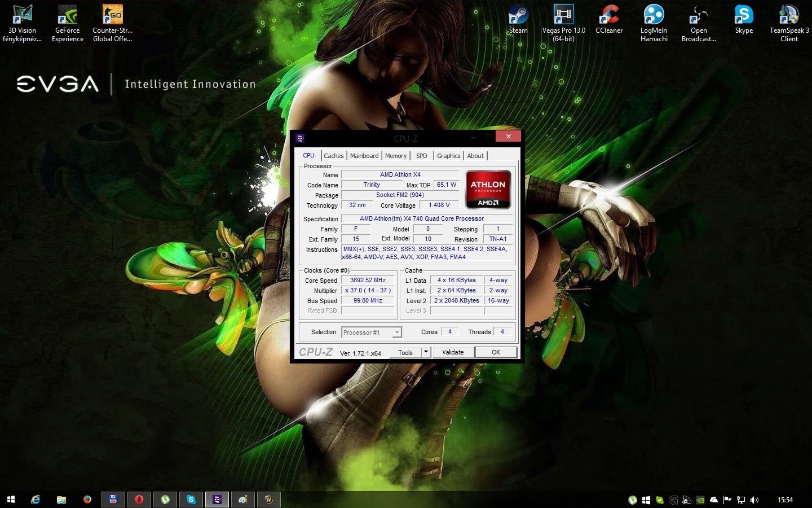Click the satellite dish tray icon
The image size is (812, 508).
(687, 500)
